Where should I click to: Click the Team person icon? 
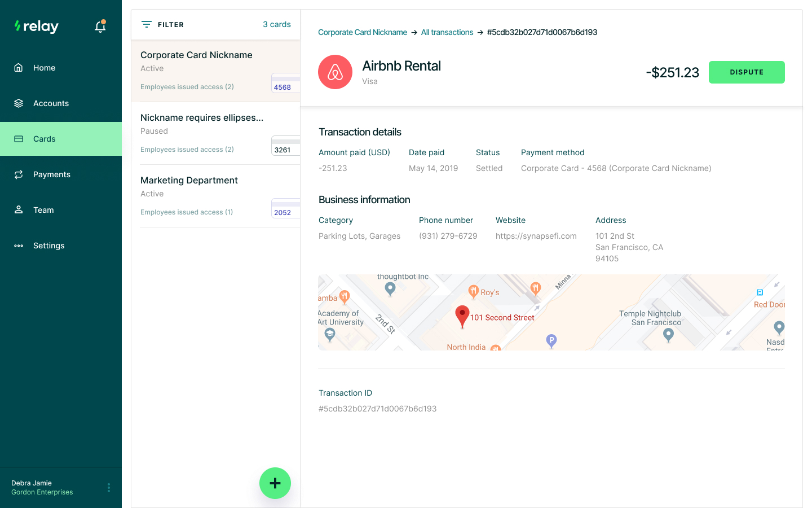(x=19, y=210)
